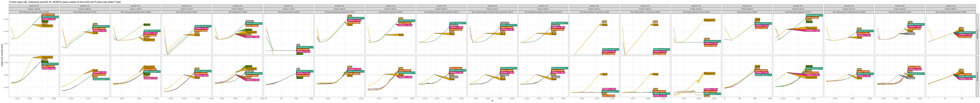The height and width of the screenshot is (103, 980).
Task: Click "Slow" label in forderv(retGrp=T) top panel
Action: pos(655,25)
